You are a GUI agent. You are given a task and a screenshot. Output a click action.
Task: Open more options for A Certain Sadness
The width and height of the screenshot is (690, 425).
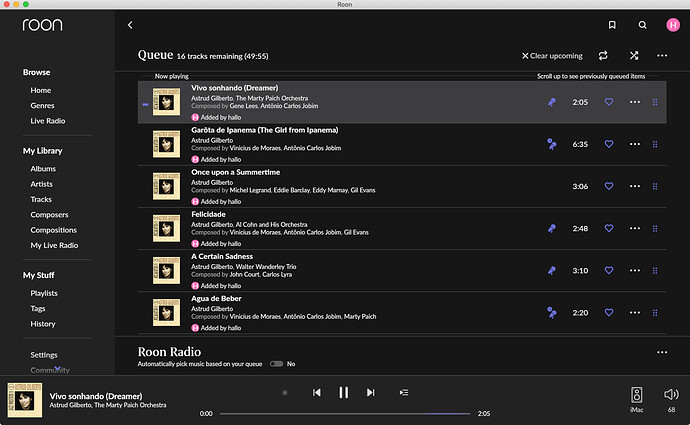click(635, 270)
